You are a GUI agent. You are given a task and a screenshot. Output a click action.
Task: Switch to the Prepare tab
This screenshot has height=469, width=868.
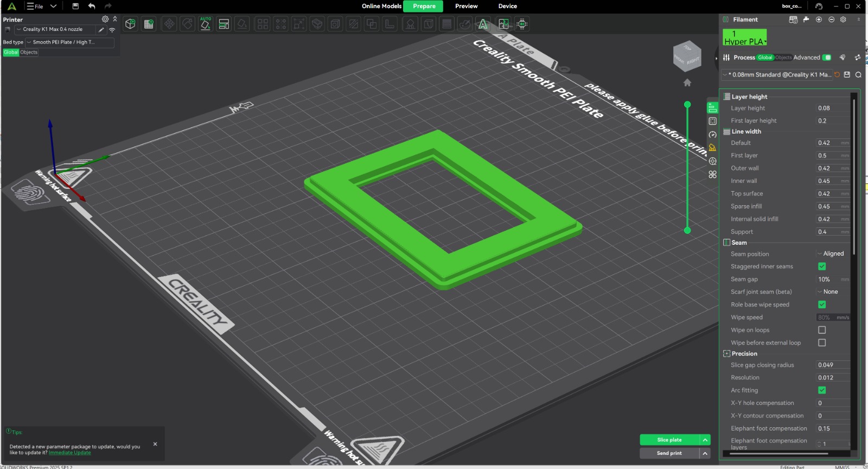424,6
